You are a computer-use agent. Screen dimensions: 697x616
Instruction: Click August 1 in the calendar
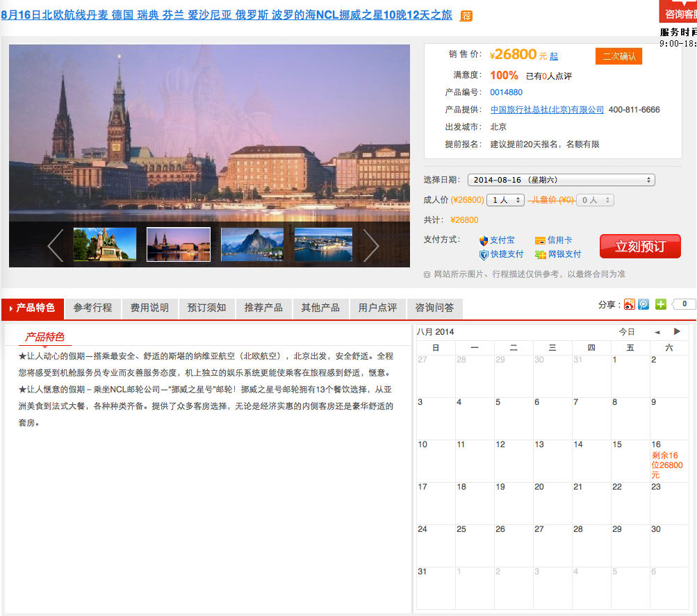630,376
